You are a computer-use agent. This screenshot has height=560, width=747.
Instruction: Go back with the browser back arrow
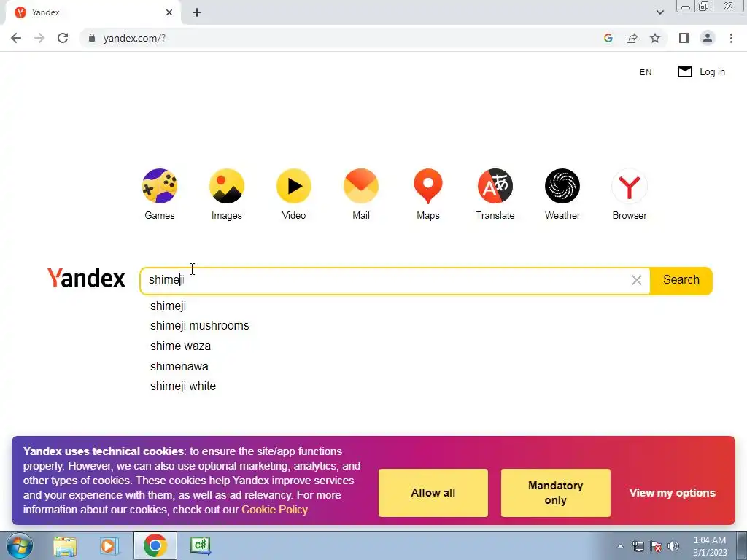[x=16, y=38]
